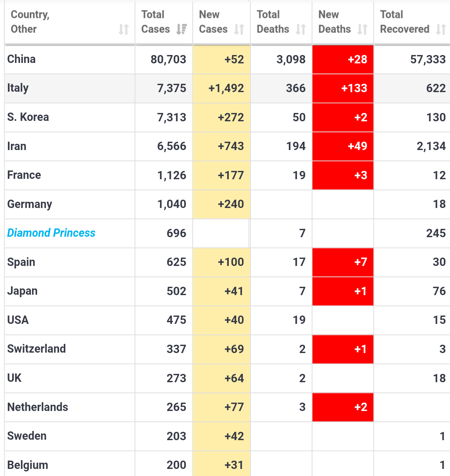The image size is (450, 476).
Task: Click the "Total Recovered" header text
Action: click(404, 22)
